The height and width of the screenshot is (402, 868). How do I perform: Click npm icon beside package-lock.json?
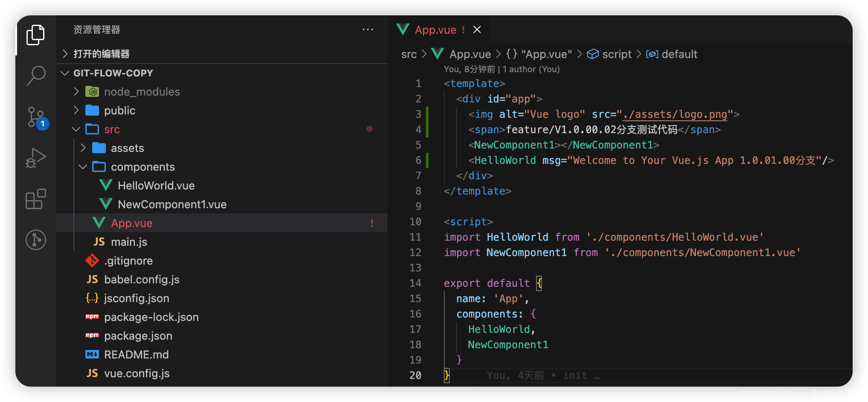pyautogui.click(x=92, y=317)
